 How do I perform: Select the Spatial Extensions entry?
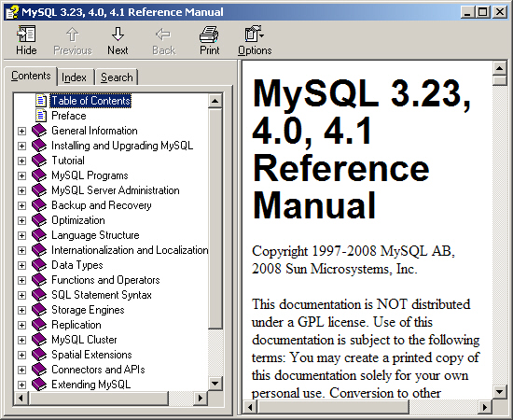click(x=91, y=355)
